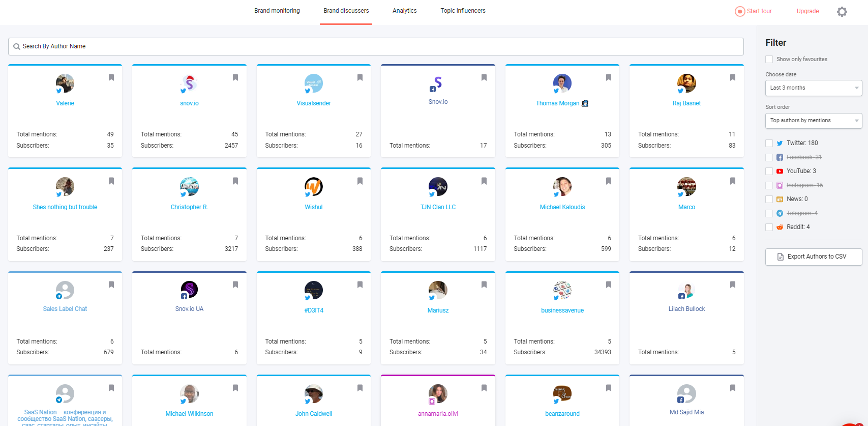
Task: Switch to the Analytics tab
Action: (405, 11)
